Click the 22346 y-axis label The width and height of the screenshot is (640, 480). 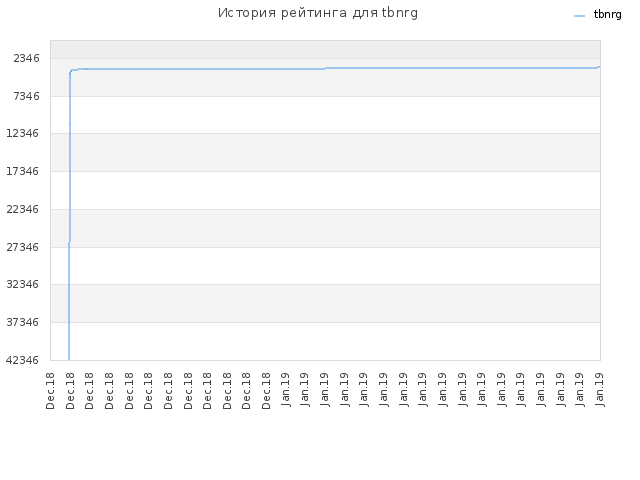pyautogui.click(x=22, y=209)
